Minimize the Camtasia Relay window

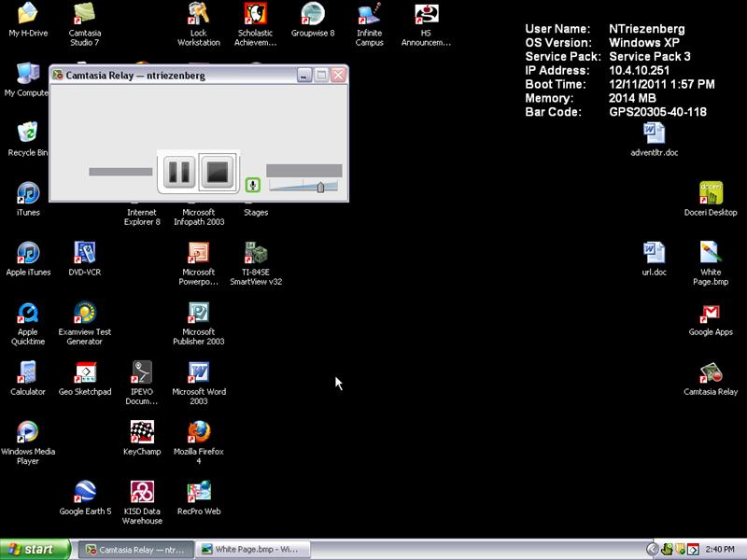point(304,75)
